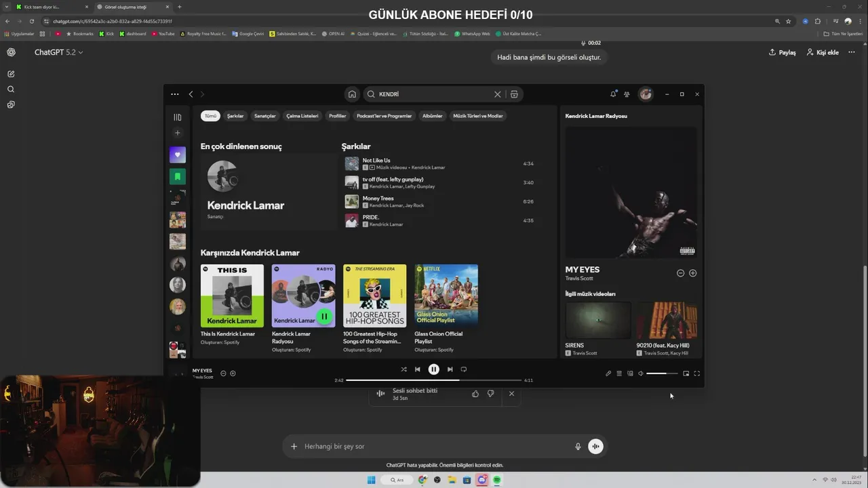Open the search chats icon in ChatGPT sidebar
The image size is (868, 488).
click(x=11, y=89)
